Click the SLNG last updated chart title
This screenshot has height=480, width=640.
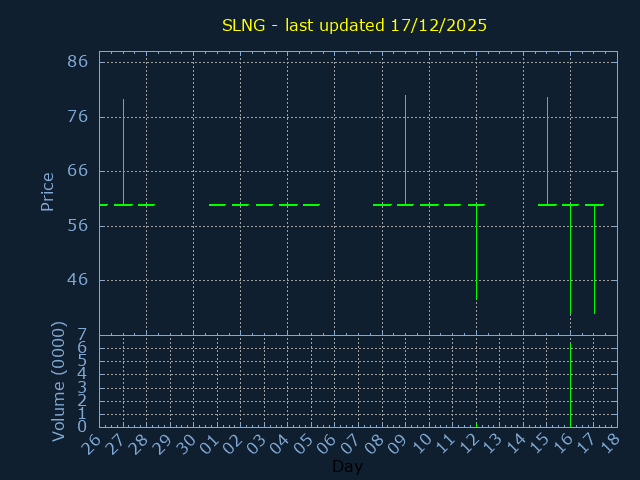pos(354,25)
